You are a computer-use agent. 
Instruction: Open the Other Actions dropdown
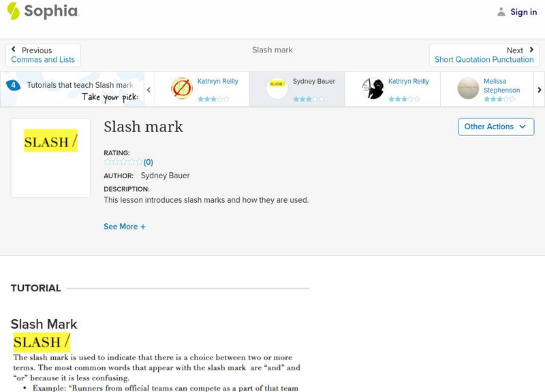pos(496,127)
